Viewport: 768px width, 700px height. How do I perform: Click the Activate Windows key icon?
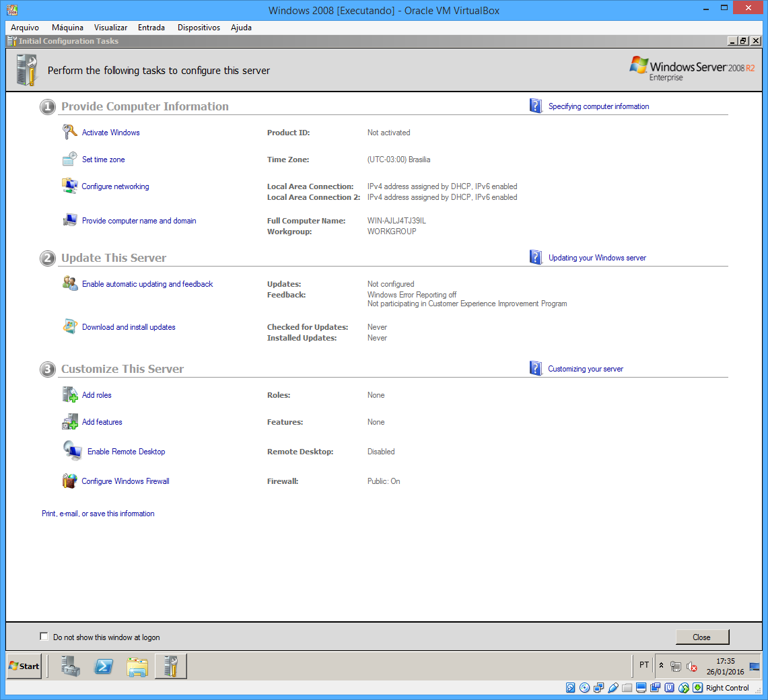tap(69, 133)
